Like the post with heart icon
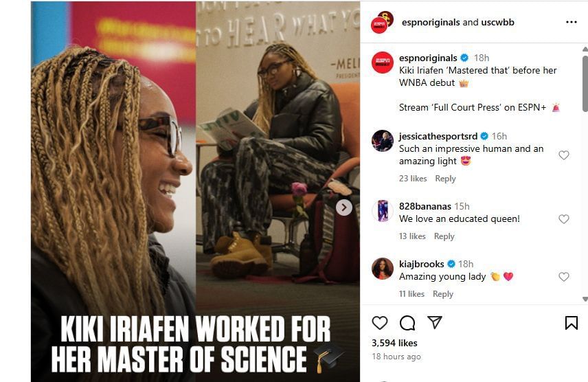Viewport: 588px width, 382px height. [379, 323]
